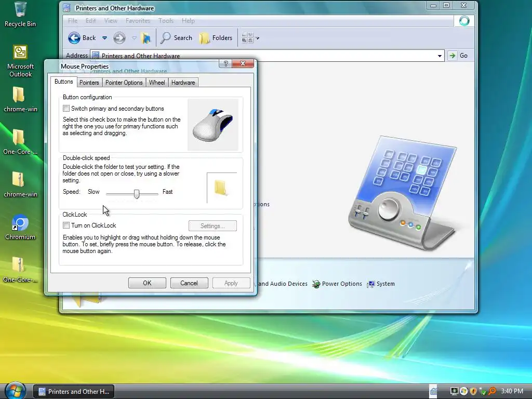Click the double-click Speed slider thumb
Viewport: 532px width, 399px height.
[x=137, y=194]
